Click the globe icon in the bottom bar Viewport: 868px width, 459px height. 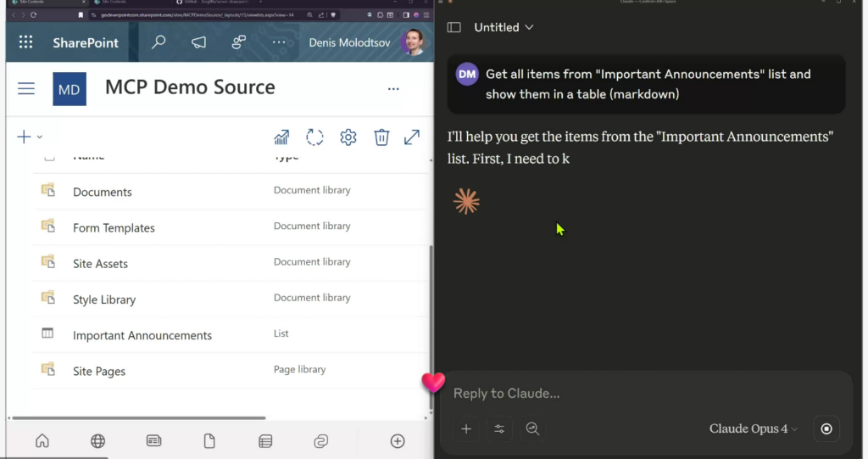pyautogui.click(x=98, y=441)
